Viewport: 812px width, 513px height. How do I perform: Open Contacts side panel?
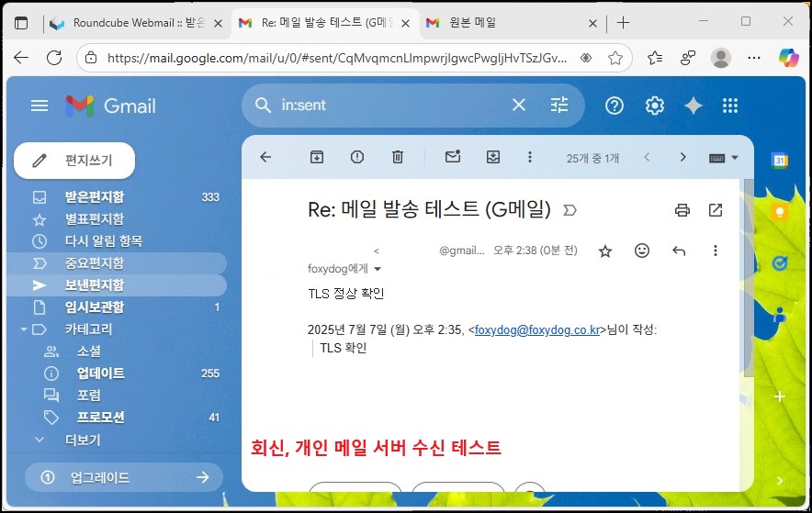click(x=779, y=315)
